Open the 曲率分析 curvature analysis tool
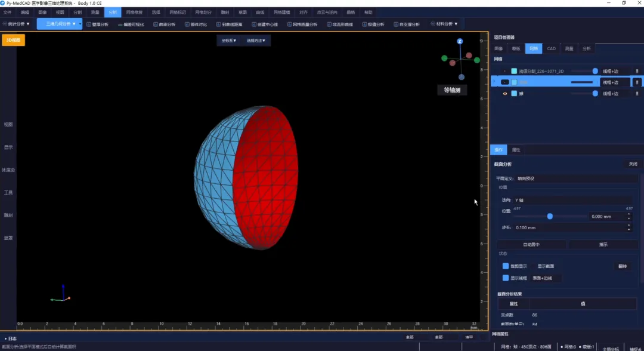The height and width of the screenshot is (351, 644). (x=165, y=24)
